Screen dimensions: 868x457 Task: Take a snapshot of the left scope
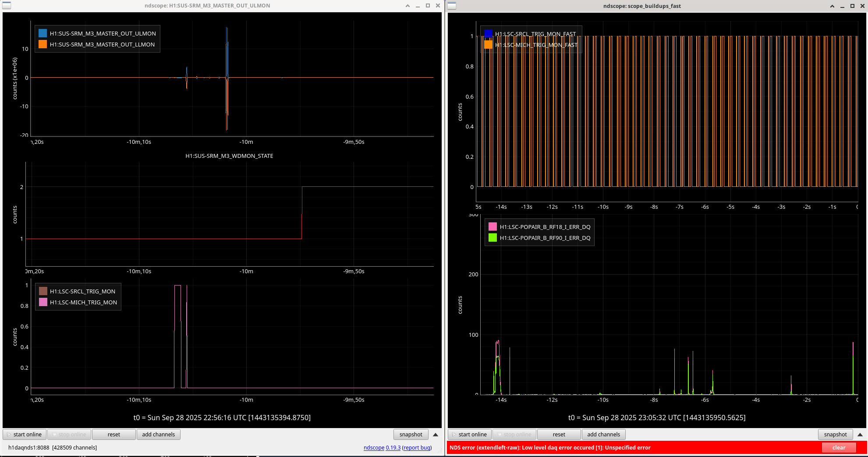(411, 435)
